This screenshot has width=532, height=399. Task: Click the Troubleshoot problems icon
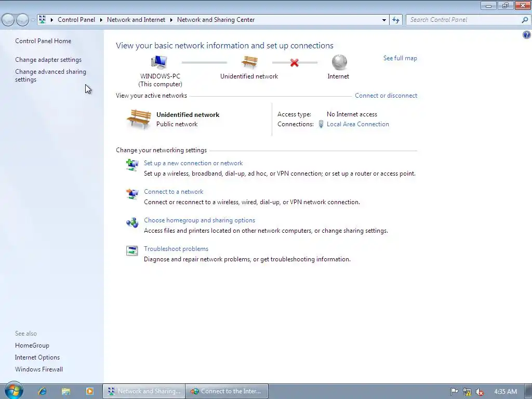point(132,251)
